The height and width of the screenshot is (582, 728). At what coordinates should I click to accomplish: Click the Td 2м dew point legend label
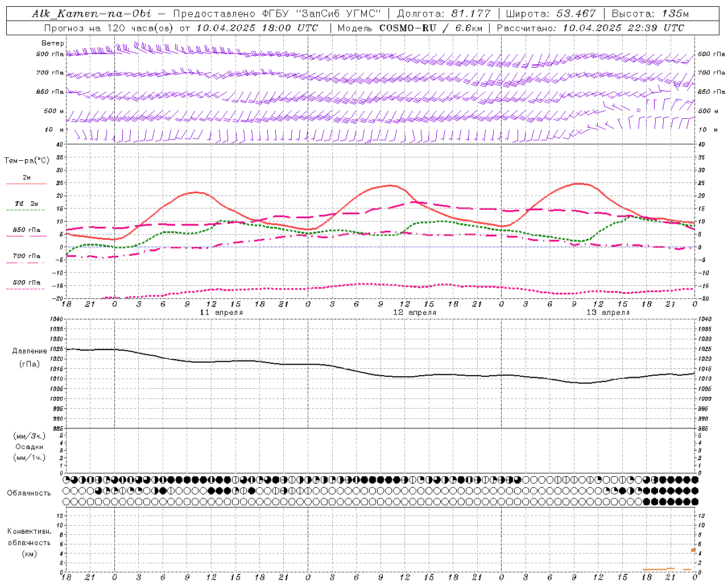(x=27, y=203)
